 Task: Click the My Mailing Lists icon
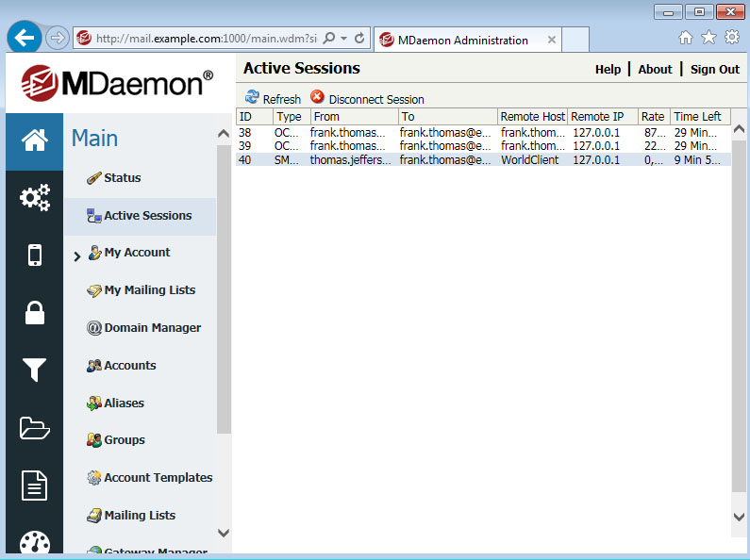coord(93,290)
